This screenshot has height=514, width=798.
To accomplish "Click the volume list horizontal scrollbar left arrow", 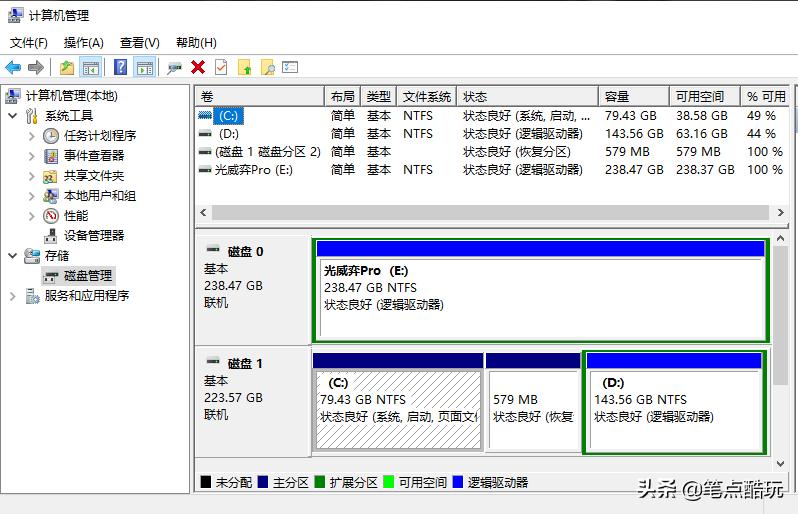I will [x=204, y=213].
